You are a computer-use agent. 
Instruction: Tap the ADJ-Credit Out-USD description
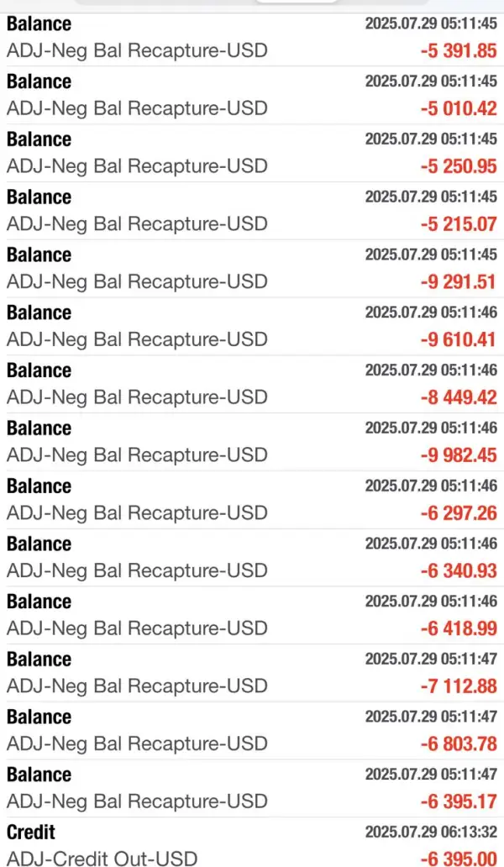tap(102, 859)
